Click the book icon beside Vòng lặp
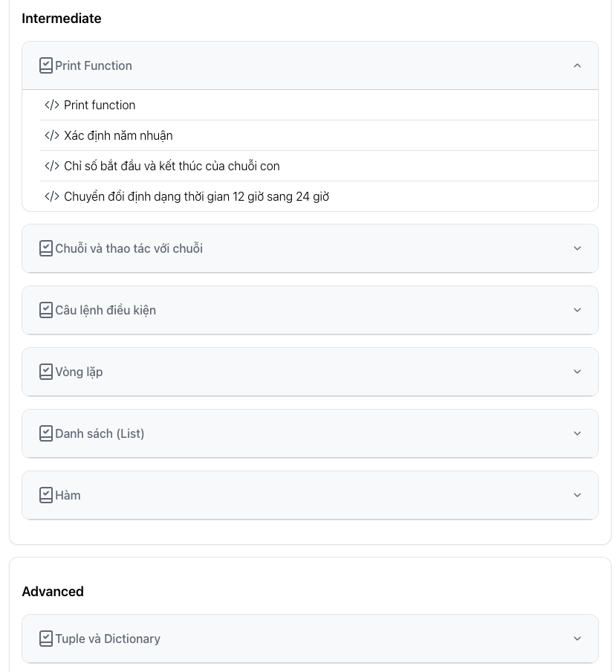Image resolution: width=616 pixels, height=672 pixels. (46, 372)
